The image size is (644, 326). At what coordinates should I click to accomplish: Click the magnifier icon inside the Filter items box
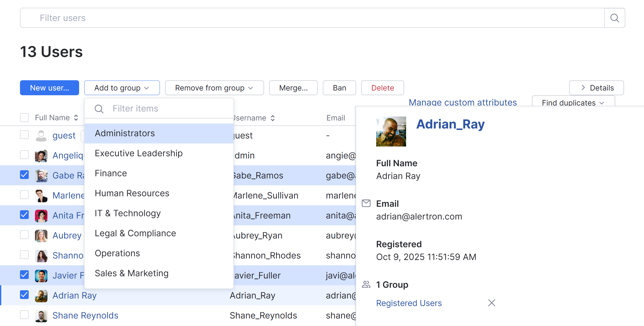tap(99, 109)
